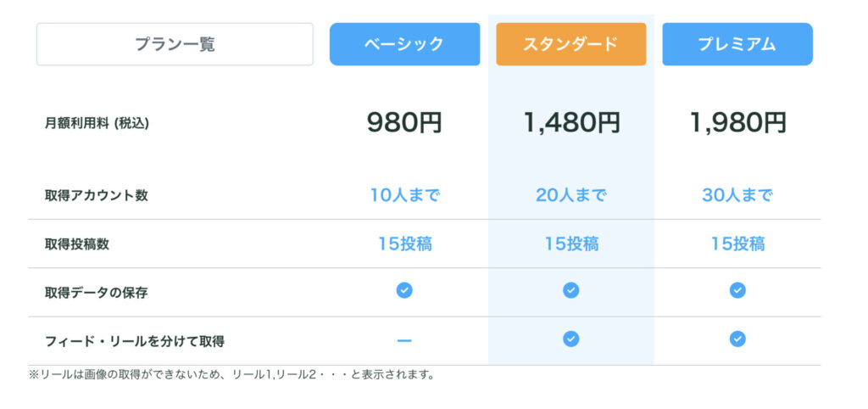Click the 10人まで account limit

(x=404, y=195)
